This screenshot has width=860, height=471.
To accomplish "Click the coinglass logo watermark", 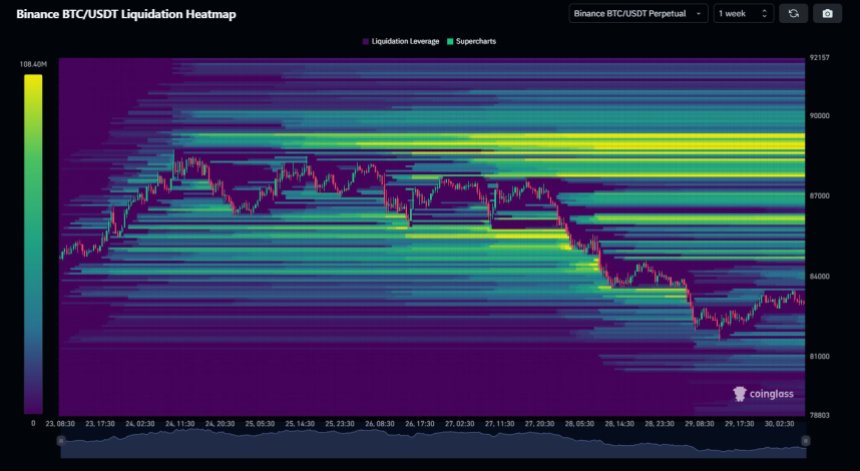I will click(x=763, y=393).
